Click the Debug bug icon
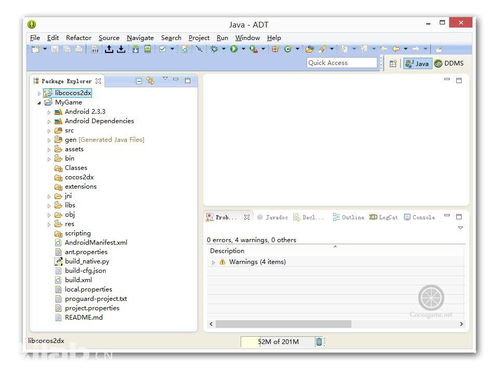The width and height of the screenshot is (499, 370). point(214,49)
